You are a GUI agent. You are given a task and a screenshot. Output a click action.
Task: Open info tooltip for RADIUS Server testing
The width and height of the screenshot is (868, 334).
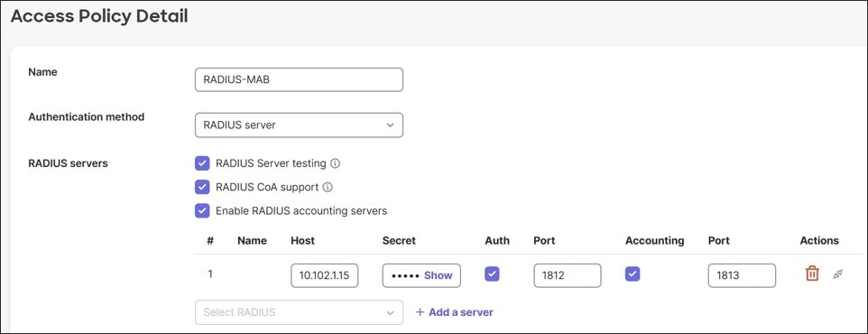pos(335,163)
